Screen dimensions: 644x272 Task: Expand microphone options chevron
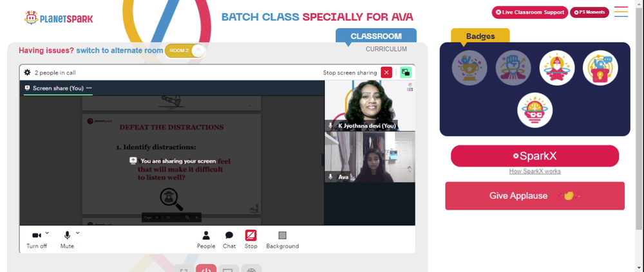click(x=78, y=233)
